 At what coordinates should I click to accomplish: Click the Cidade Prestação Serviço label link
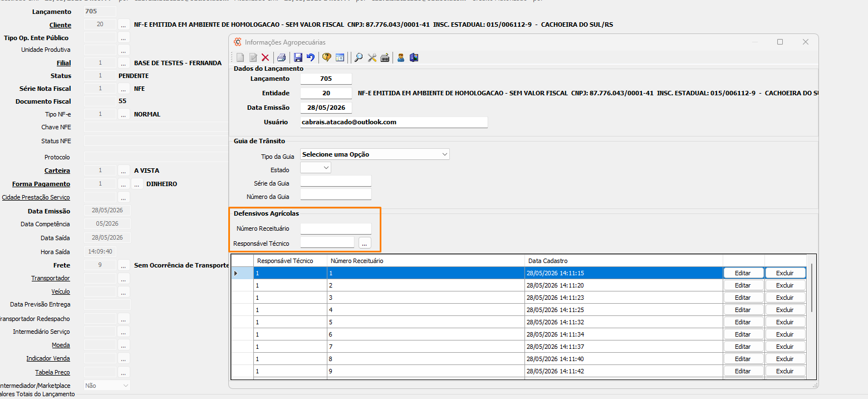point(36,197)
